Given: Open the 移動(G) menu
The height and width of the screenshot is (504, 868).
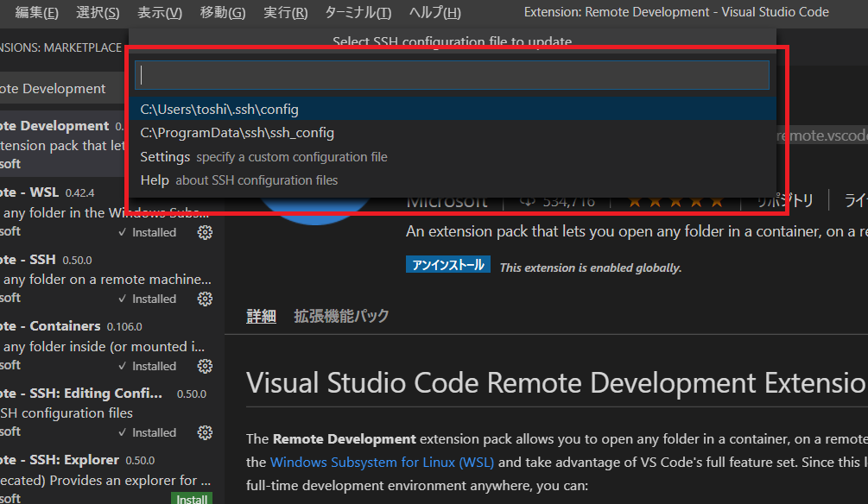Looking at the screenshot, I should [223, 12].
